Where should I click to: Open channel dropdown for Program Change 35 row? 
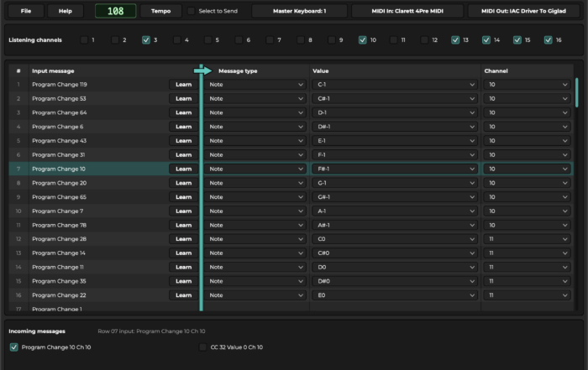(x=527, y=281)
